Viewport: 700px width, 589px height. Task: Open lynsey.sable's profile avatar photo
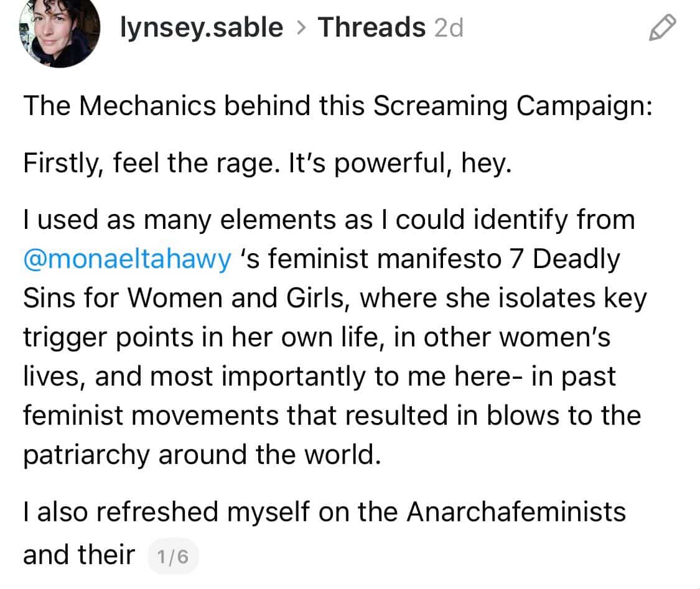point(59,30)
